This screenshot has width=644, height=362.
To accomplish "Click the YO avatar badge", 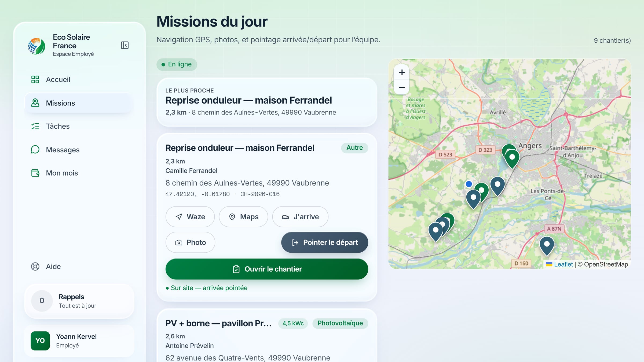I will [x=40, y=341].
